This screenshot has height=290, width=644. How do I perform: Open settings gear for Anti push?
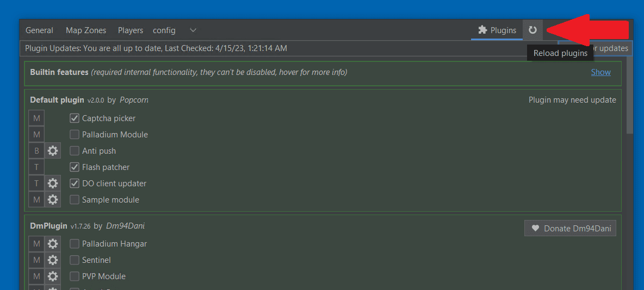pyautogui.click(x=53, y=151)
